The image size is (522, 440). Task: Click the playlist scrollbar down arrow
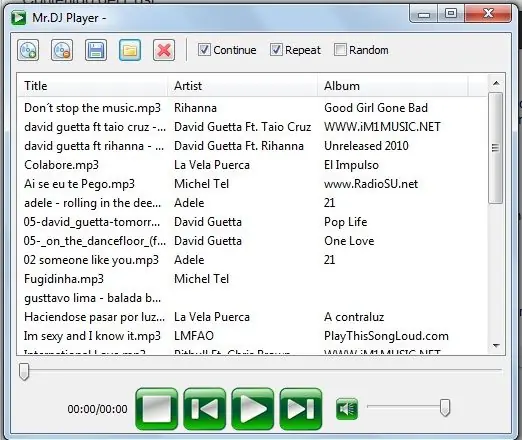click(496, 346)
